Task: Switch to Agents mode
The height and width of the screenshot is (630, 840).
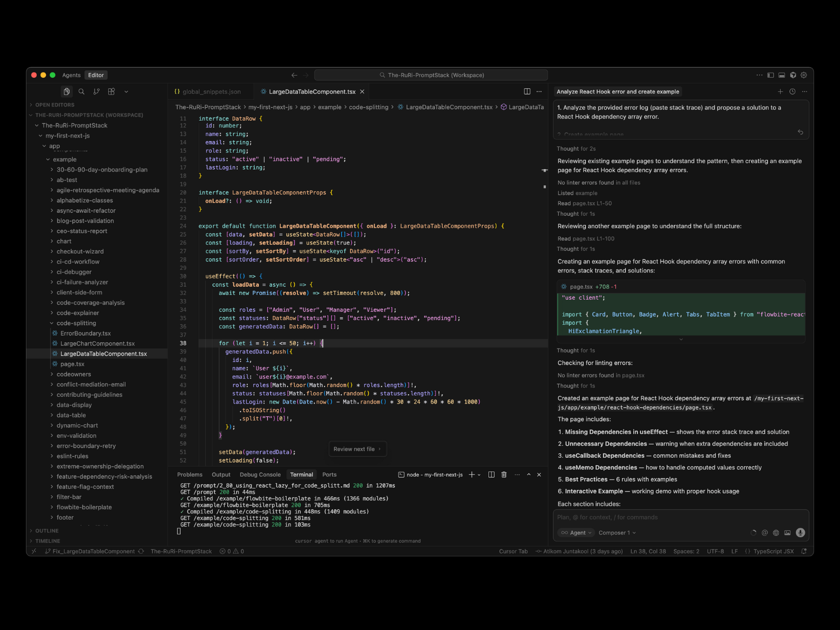Action: (x=71, y=75)
